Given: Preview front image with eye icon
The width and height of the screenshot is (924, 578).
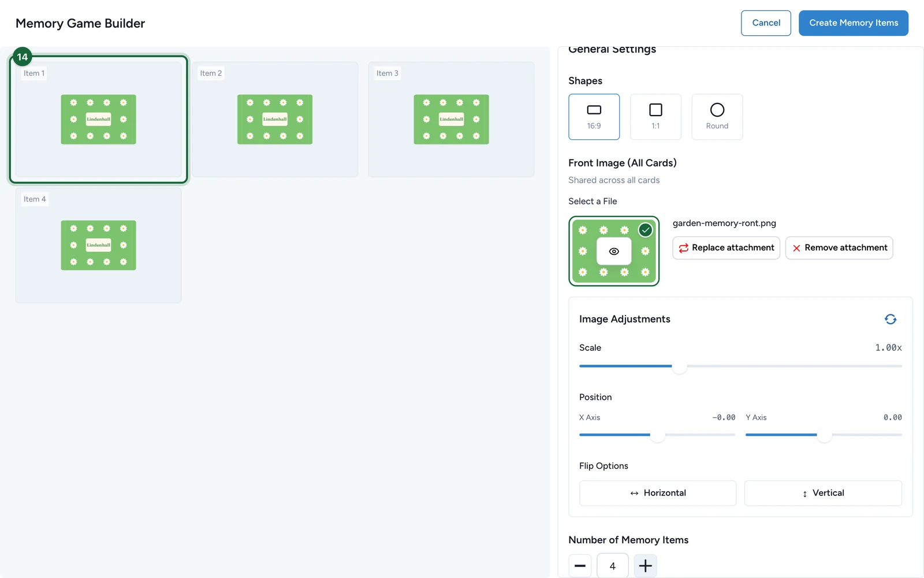Looking at the screenshot, I should pyautogui.click(x=614, y=251).
